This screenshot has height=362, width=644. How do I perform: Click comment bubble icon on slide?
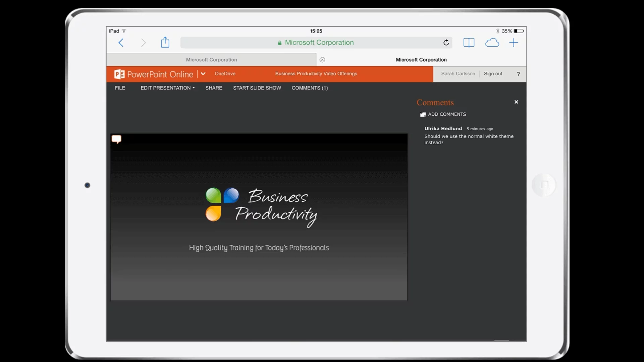coord(116,139)
